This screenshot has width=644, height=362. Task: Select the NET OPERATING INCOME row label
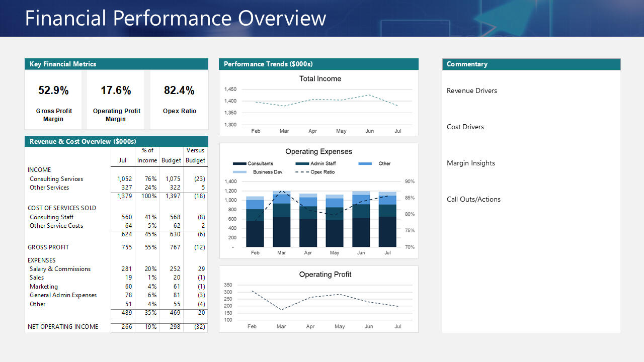63,327
